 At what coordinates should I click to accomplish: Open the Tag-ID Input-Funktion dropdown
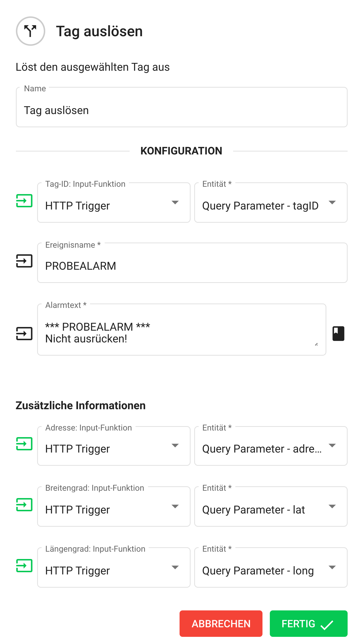pos(114,203)
